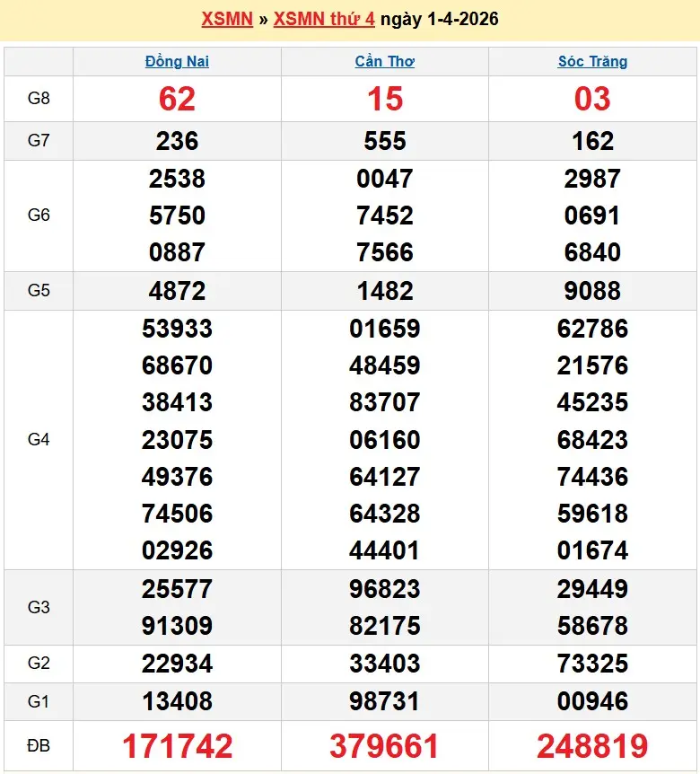Click the Sóc Trăng special prize 248819
Viewport: 700px width, 774px height.
point(592,745)
